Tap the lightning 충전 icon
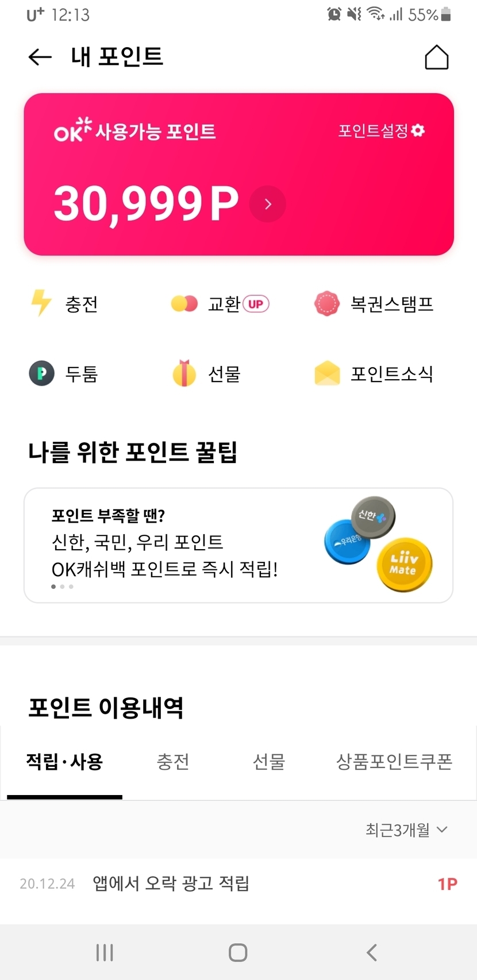 coord(41,303)
